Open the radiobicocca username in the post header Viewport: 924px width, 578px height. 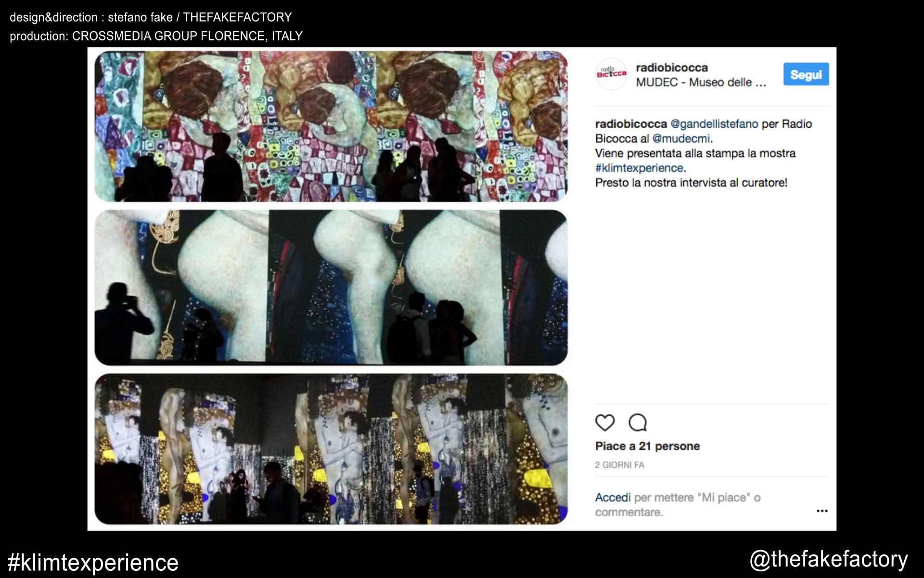[671, 67]
